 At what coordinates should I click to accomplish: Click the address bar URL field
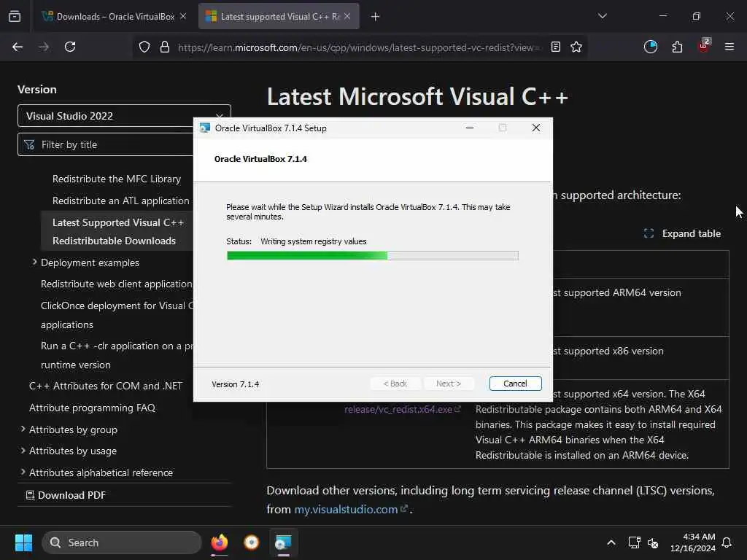pos(358,47)
